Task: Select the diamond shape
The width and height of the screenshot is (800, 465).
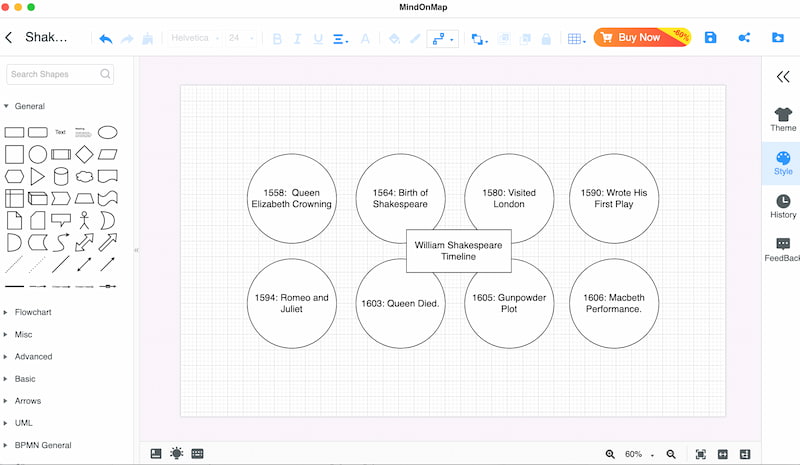Action: (x=84, y=154)
